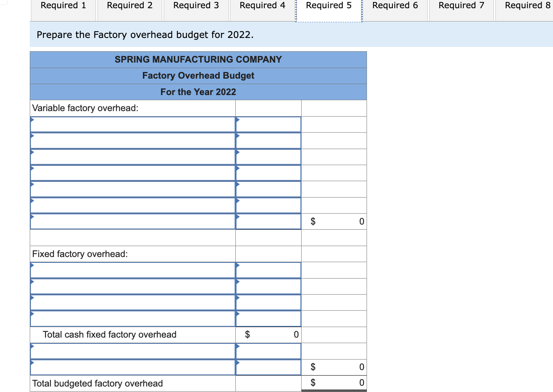
Task: Select the amount cell beside first fixed overhead row
Action: [x=268, y=270]
